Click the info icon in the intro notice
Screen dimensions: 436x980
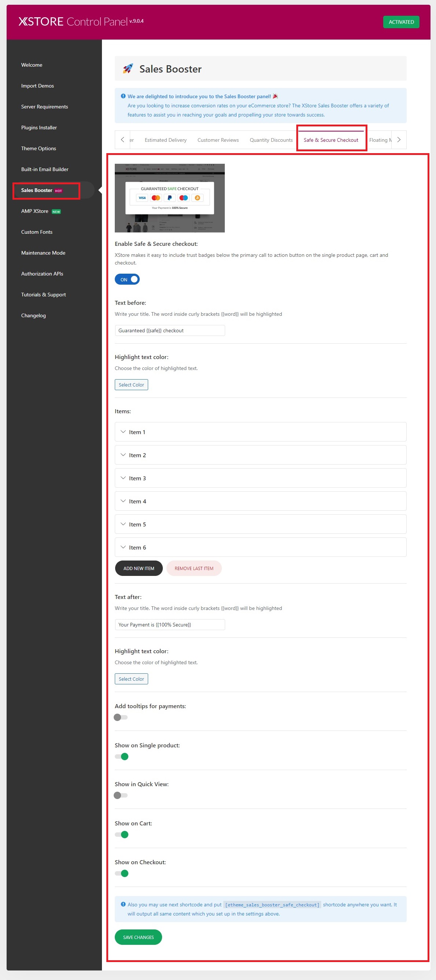point(123,96)
